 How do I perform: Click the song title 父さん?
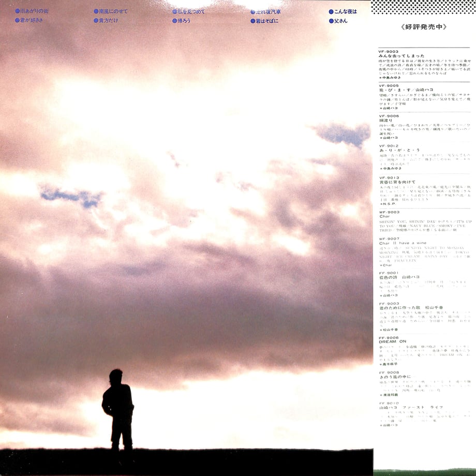point(340,21)
